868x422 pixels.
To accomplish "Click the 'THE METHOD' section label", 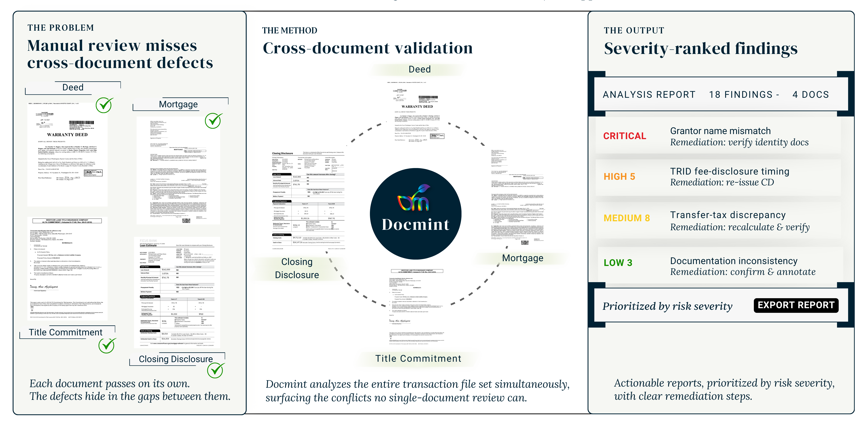I will point(289,31).
